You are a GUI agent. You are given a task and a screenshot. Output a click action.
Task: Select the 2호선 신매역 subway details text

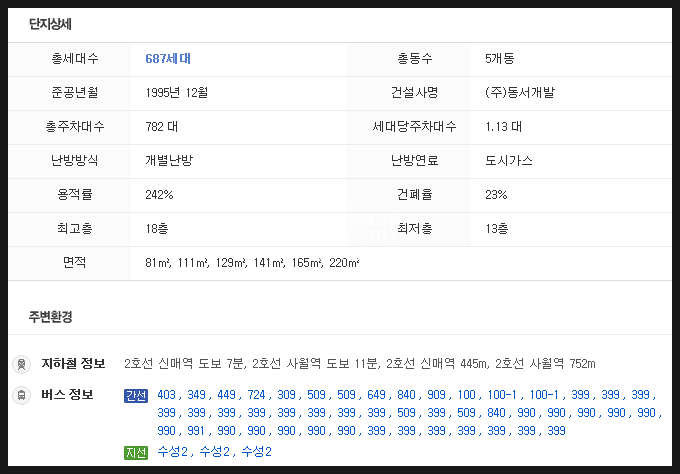pyautogui.click(x=360, y=363)
